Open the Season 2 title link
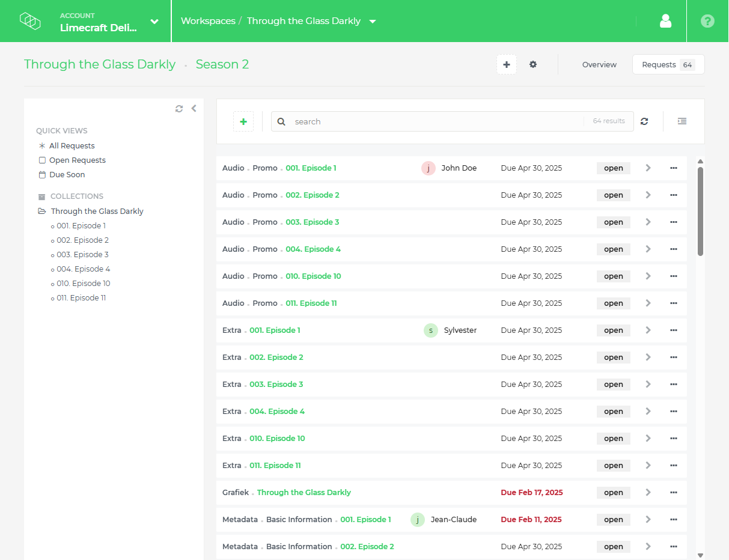This screenshot has height=560, width=729. [222, 64]
